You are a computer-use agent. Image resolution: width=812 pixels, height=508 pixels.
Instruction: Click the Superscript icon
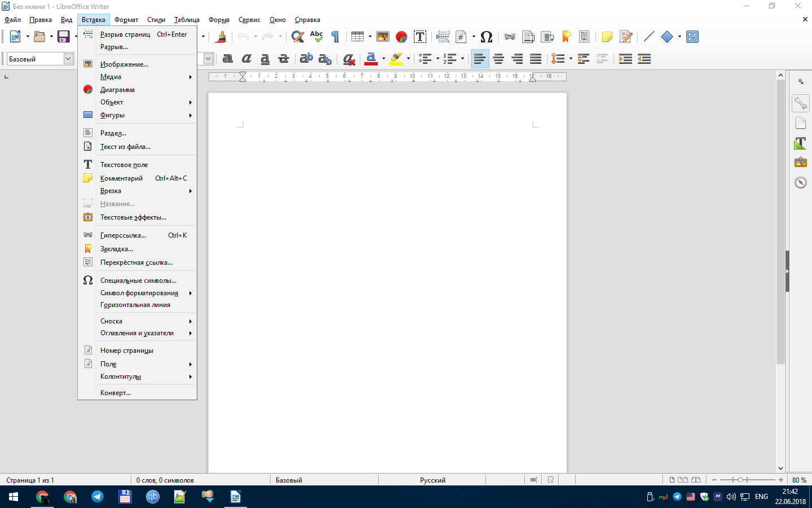pos(306,58)
